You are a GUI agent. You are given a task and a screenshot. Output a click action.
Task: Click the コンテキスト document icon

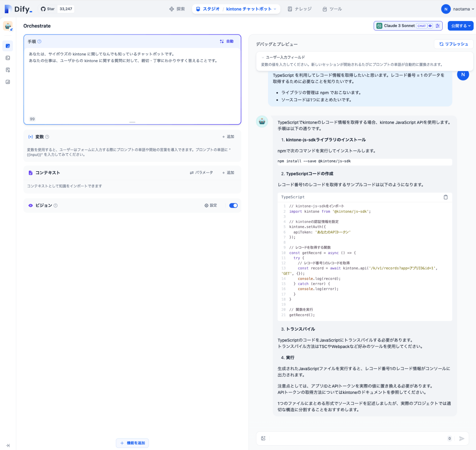click(31, 173)
